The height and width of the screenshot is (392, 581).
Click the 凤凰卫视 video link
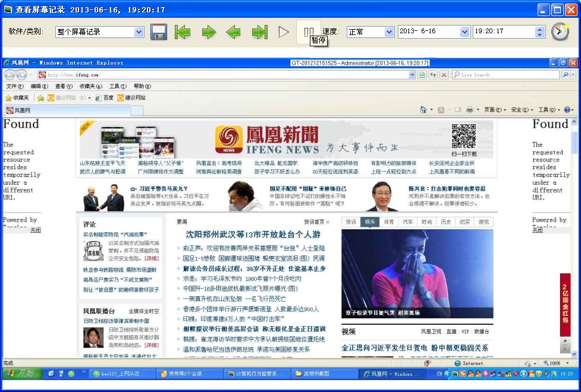(431, 331)
